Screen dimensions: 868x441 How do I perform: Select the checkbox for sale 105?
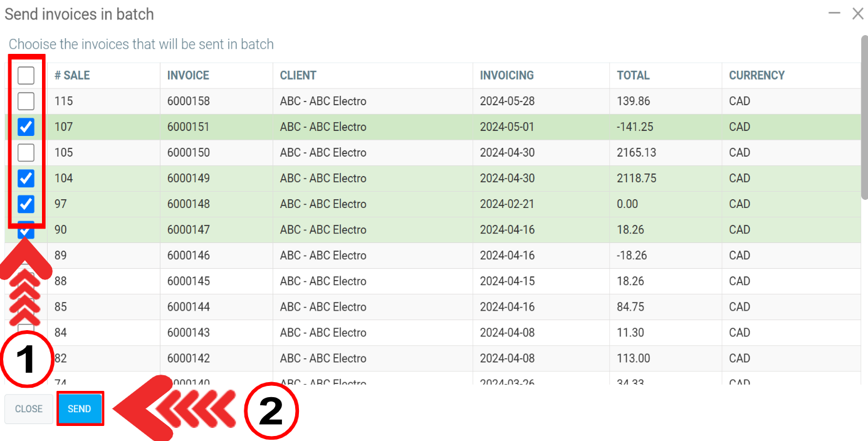[x=26, y=152]
